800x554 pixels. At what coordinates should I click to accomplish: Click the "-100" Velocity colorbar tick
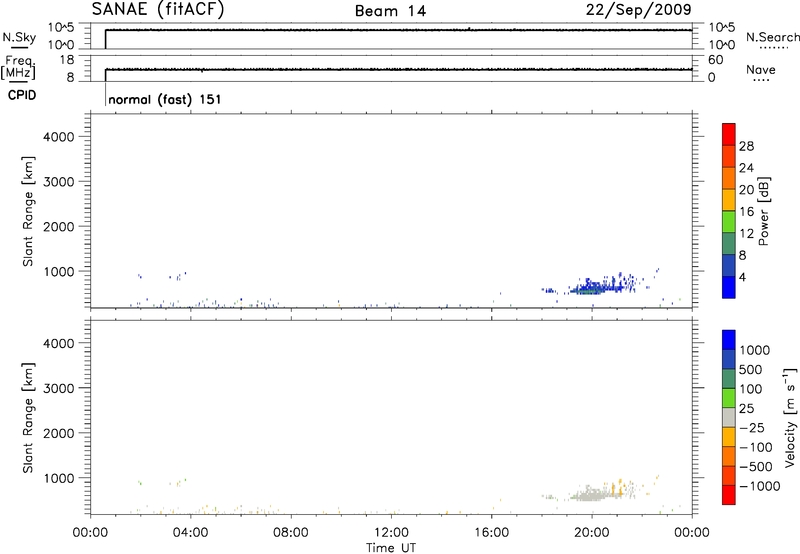pyautogui.click(x=756, y=447)
